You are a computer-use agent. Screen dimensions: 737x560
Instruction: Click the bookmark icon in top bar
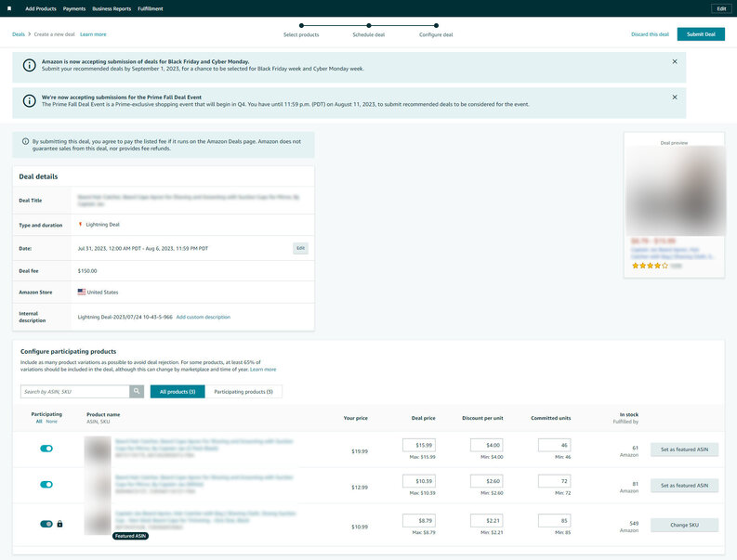pyautogui.click(x=9, y=8)
